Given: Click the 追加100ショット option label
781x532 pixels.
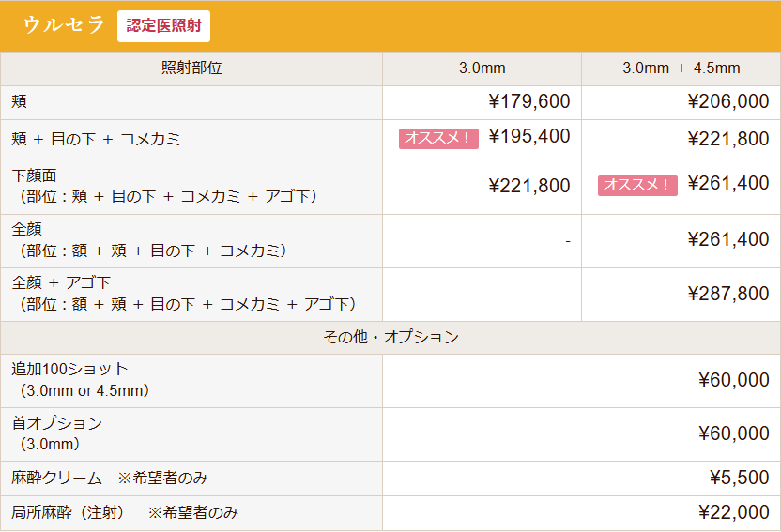Looking at the screenshot, I should click(69, 369).
